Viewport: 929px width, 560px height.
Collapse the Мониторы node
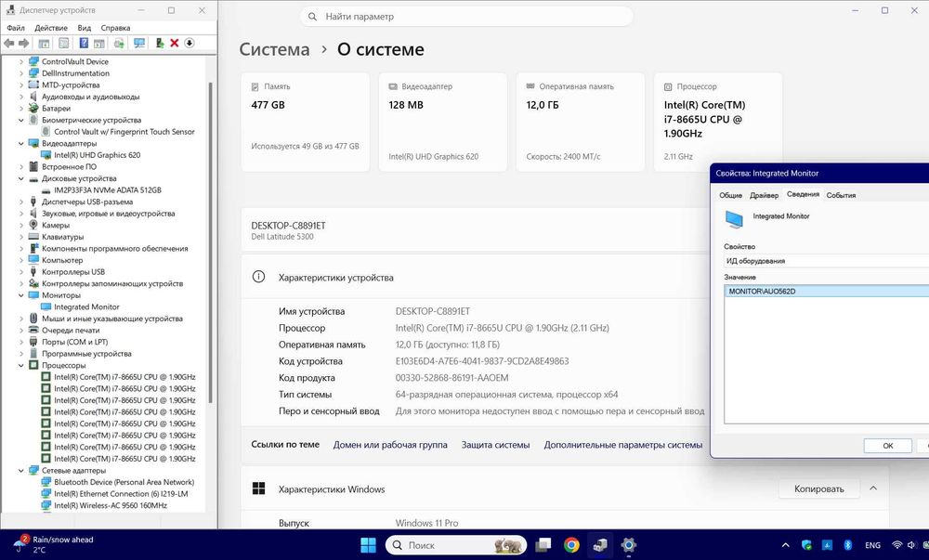point(21,295)
